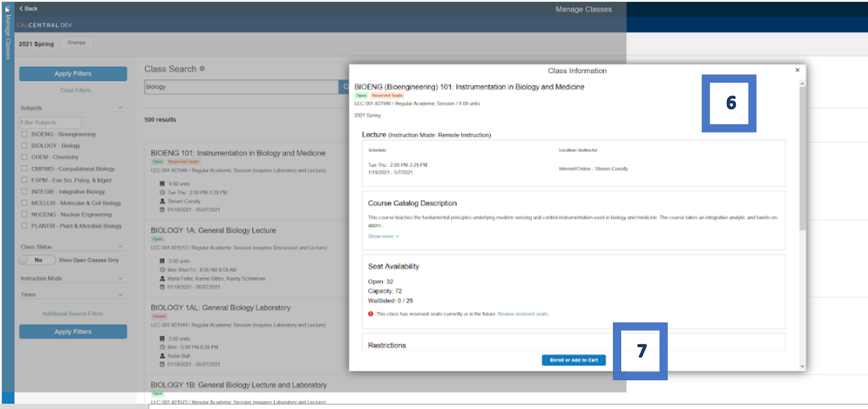The image size is (868, 409).
Task: Expand description with Show more
Action: coord(384,236)
